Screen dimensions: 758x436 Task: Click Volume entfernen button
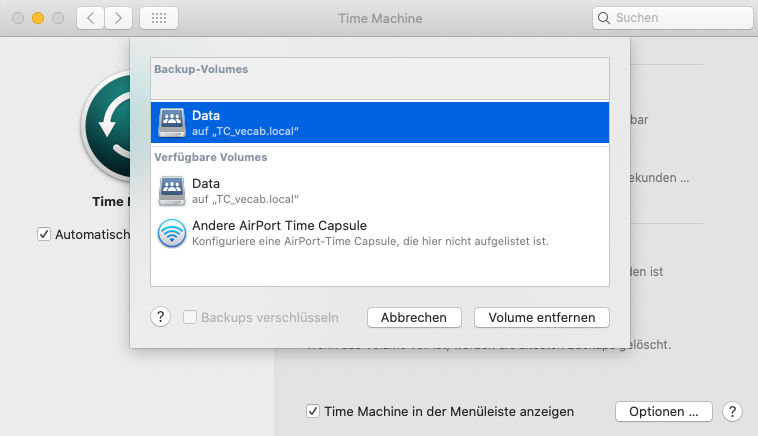(x=542, y=317)
